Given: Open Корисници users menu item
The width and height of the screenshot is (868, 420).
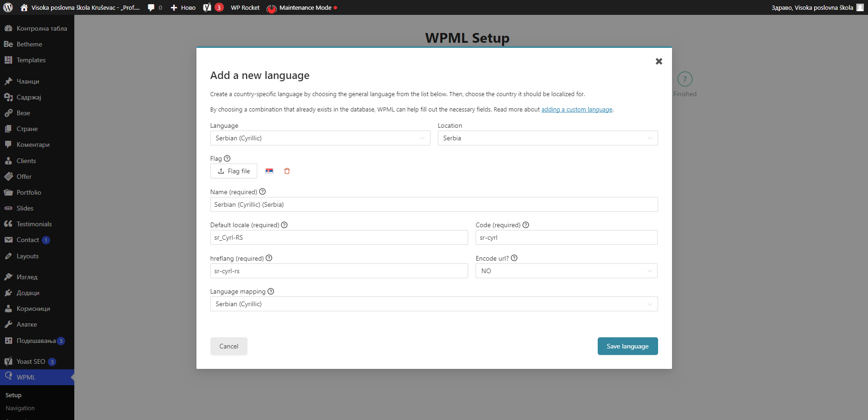Looking at the screenshot, I should [x=37, y=308].
